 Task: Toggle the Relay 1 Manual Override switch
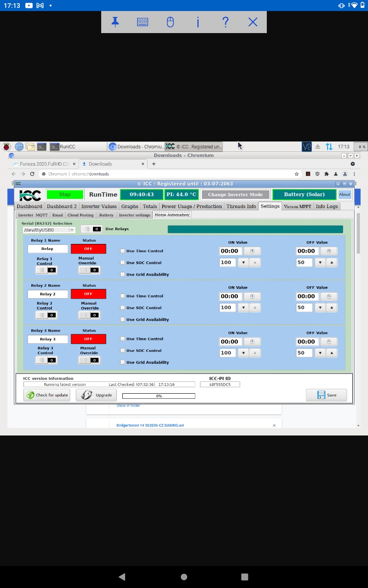89,270
